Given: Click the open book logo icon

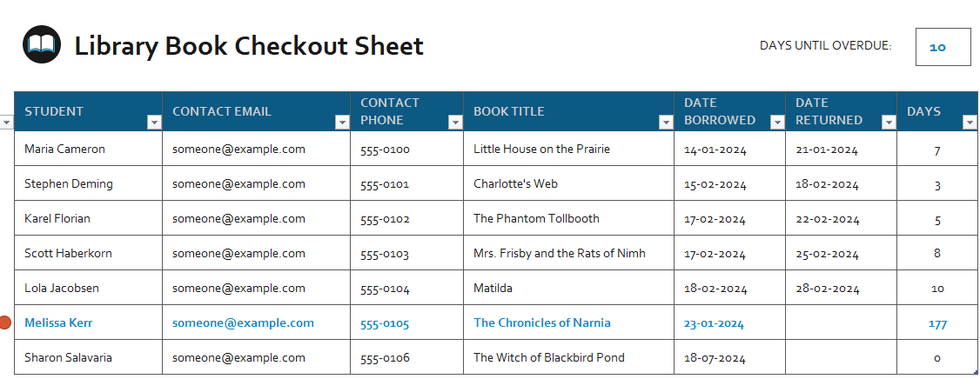Looking at the screenshot, I should (42, 44).
